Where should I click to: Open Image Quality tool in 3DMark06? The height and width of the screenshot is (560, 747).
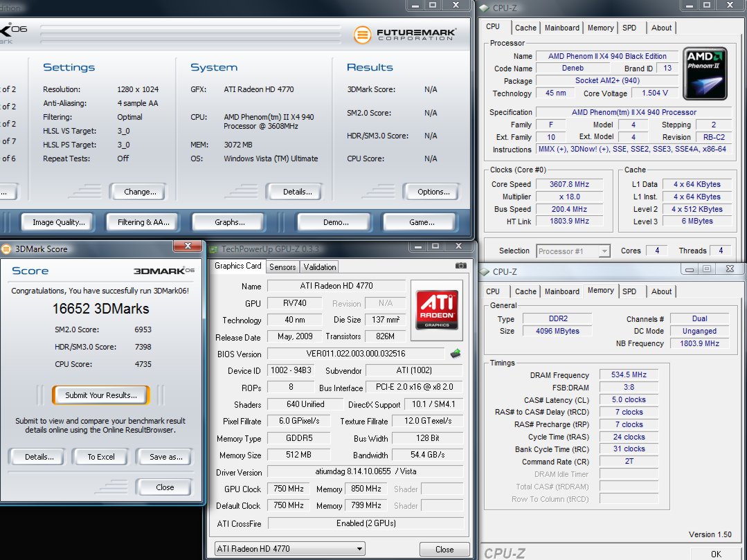(x=59, y=222)
